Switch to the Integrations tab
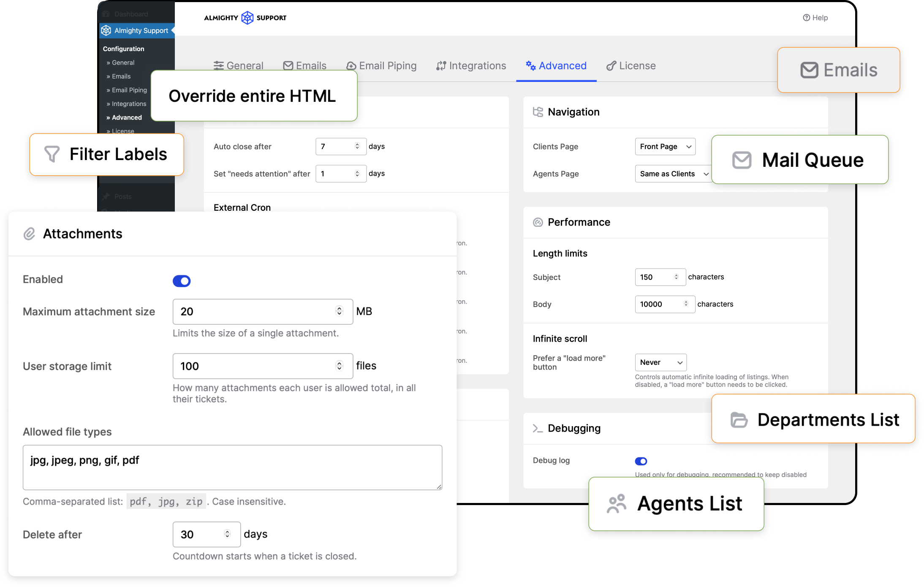 pos(471,66)
